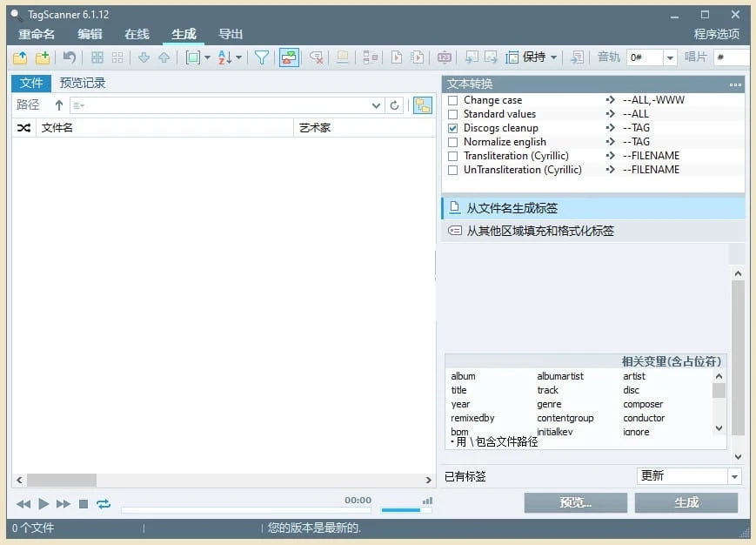Click the shuffle icon in column header

23,128
